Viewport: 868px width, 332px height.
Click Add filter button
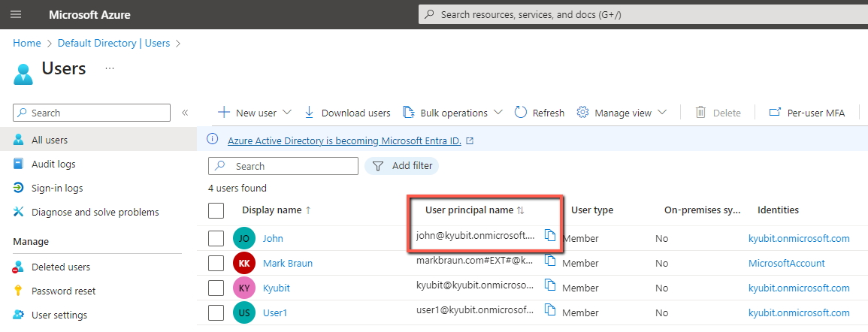402,166
